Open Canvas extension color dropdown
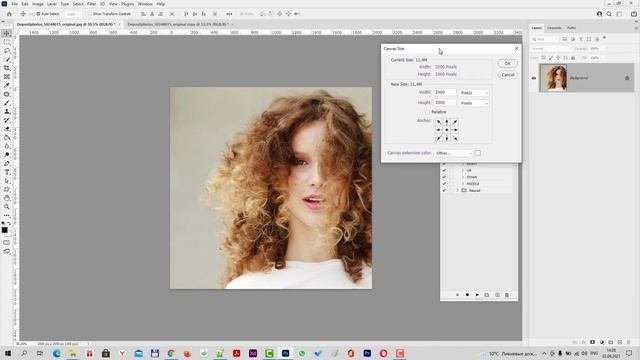The width and height of the screenshot is (640, 360). tap(453, 153)
